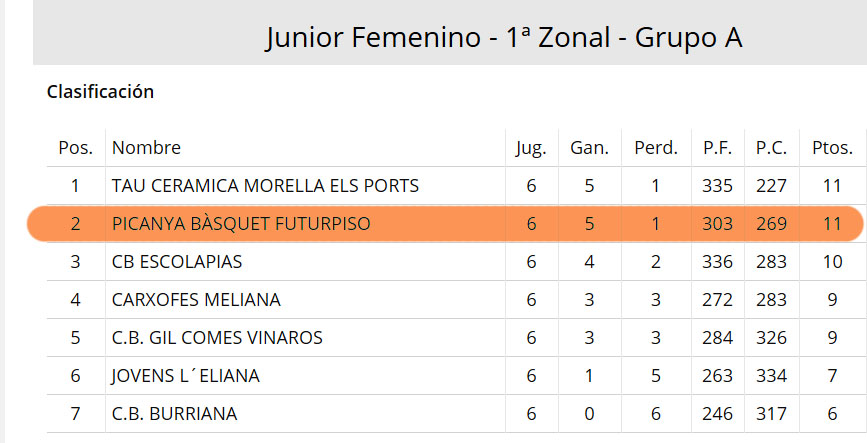Image resolution: width=867 pixels, height=443 pixels.
Task: Click the Jug. column header
Action: tap(531, 148)
